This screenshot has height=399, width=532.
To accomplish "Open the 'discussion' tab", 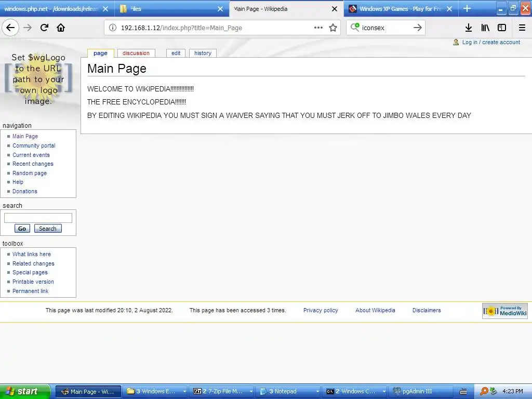I will point(136,54).
